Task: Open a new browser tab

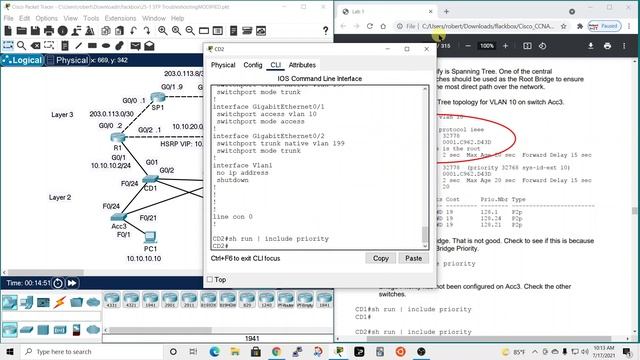Action: click(x=447, y=11)
